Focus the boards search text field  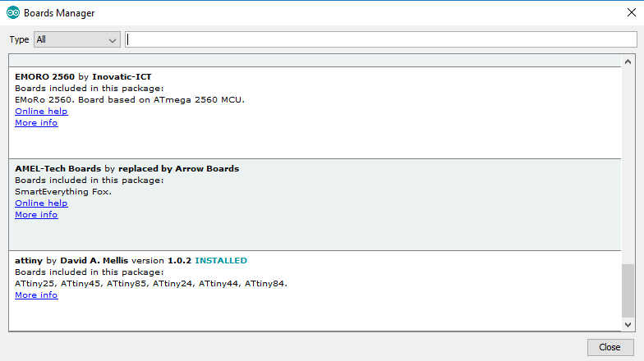(x=381, y=39)
